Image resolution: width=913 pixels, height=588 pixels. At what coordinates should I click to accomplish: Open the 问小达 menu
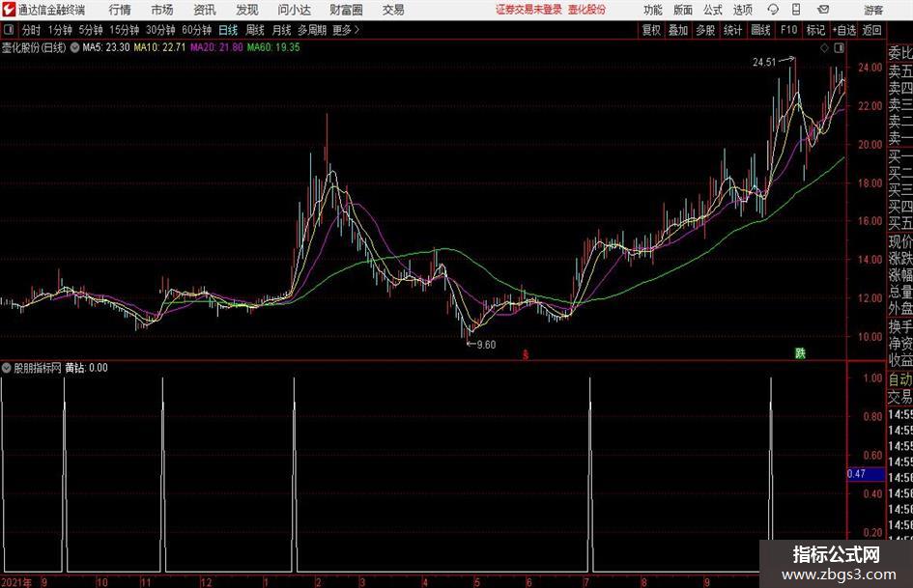point(294,10)
